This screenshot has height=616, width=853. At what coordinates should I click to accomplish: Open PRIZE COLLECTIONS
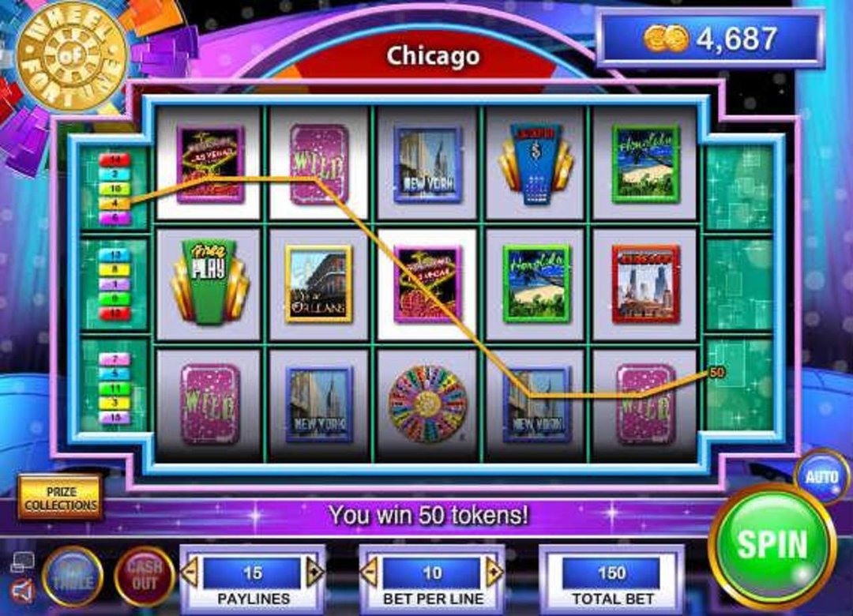click(x=60, y=498)
